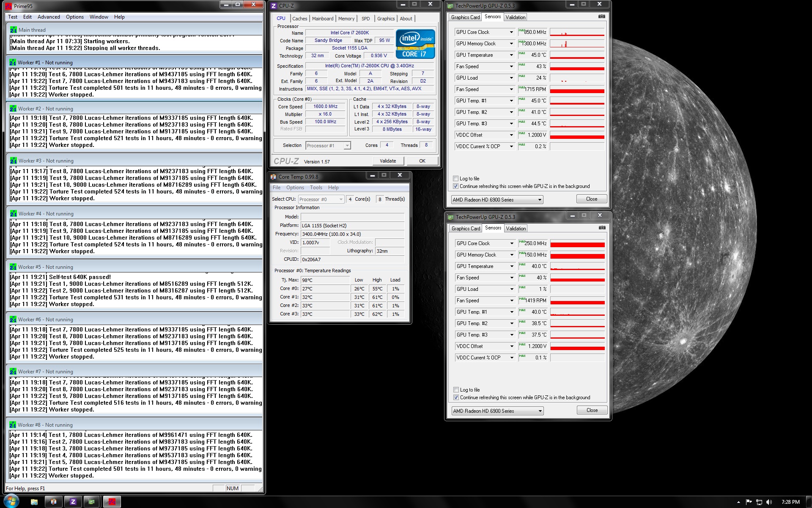The width and height of the screenshot is (812, 508).
Task: Click the Worker #8 window icon in Prime95
Action: (13, 425)
